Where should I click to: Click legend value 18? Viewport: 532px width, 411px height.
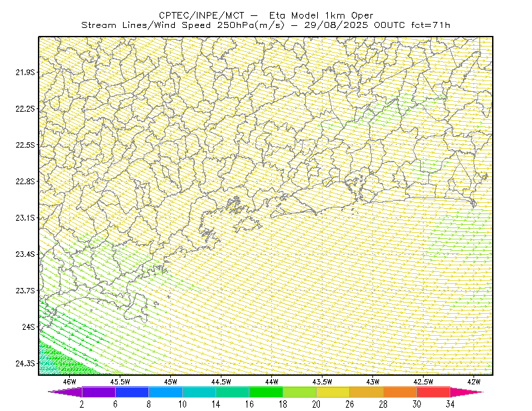coord(283,404)
